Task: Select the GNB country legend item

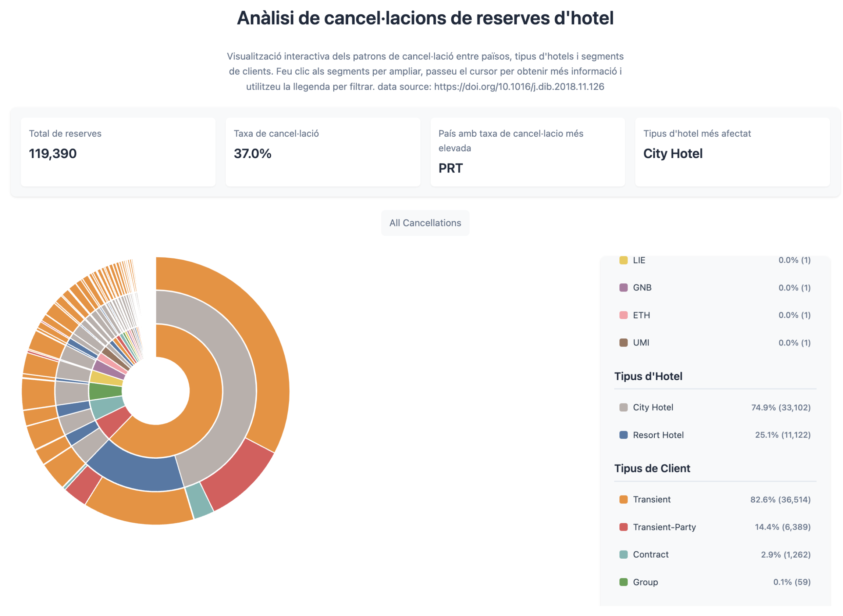Action: [x=642, y=287]
